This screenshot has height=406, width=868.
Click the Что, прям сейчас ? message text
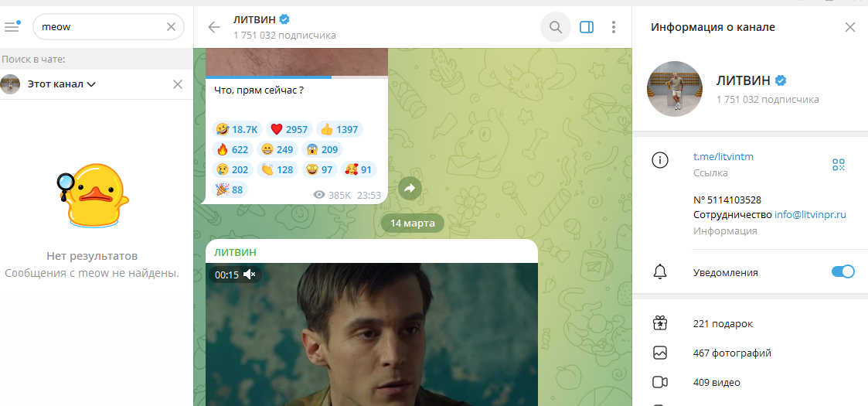[x=258, y=90]
